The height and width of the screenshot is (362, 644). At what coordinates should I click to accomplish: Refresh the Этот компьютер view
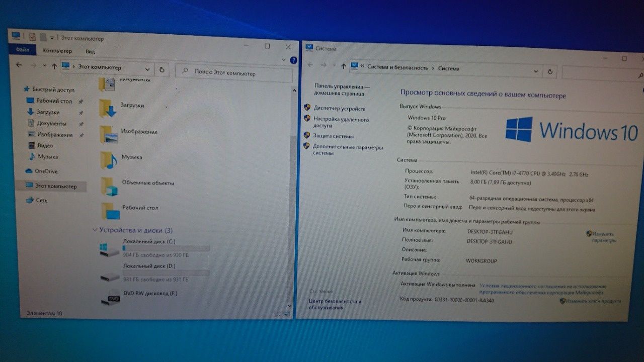tap(162, 69)
